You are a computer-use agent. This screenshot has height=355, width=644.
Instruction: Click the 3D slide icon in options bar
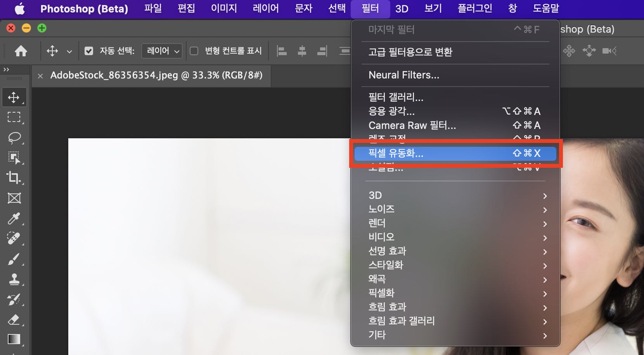click(589, 51)
